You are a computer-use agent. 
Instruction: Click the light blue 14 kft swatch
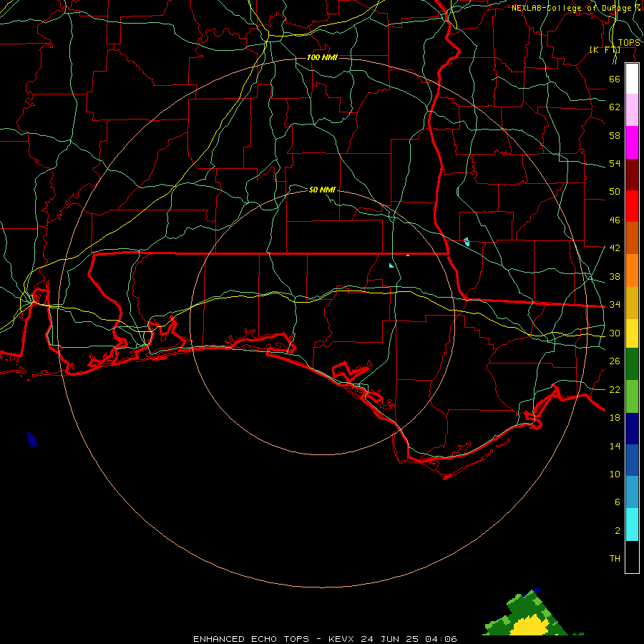tap(632, 492)
